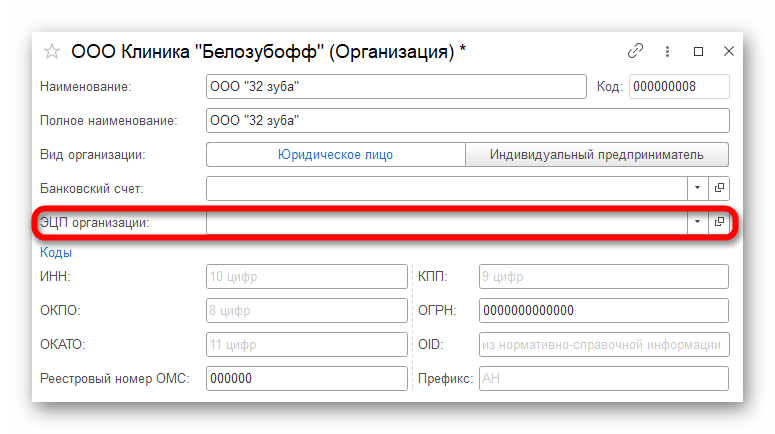Image resolution: width=775 pixels, height=434 pixels.
Task: Click the window title ООО Клиника "Белозубофф"
Action: [x=268, y=51]
